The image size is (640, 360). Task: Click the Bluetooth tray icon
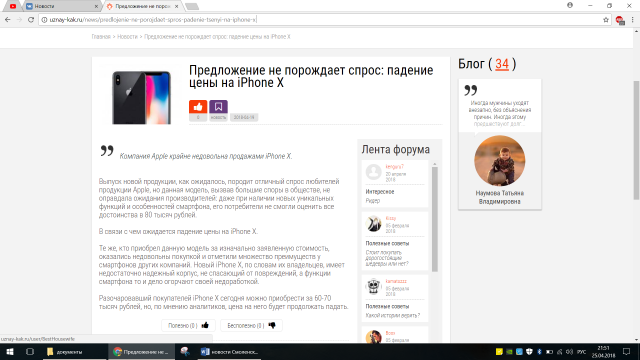tap(539, 352)
